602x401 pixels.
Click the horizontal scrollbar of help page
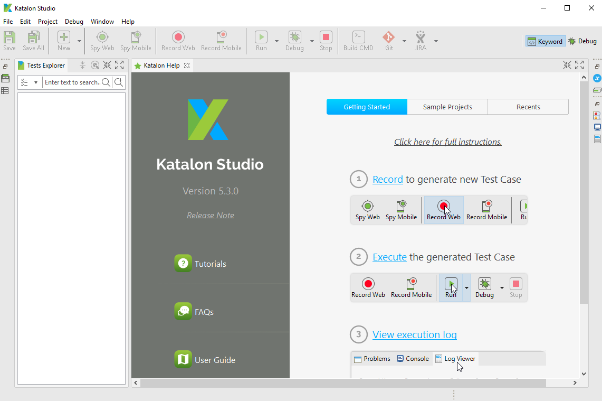[x=343, y=383]
